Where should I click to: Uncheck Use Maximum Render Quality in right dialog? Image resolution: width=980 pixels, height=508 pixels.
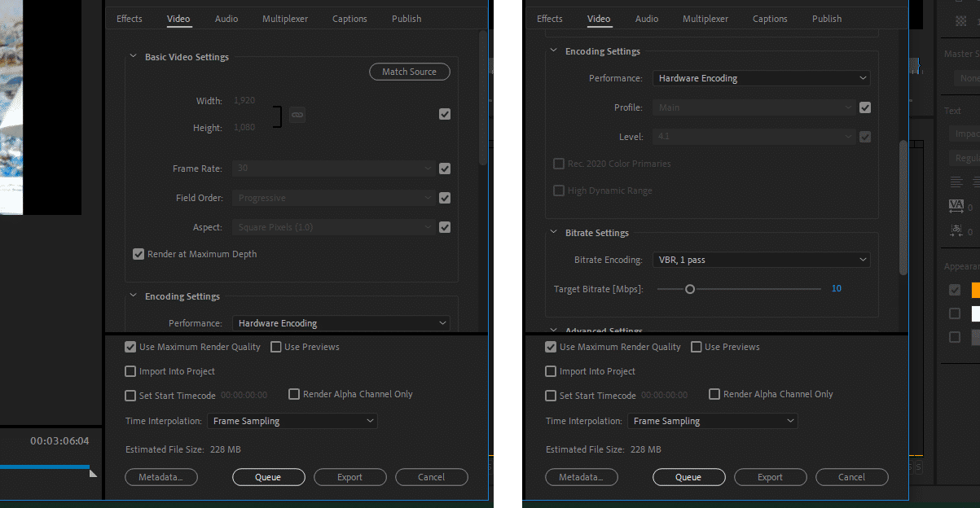[551, 347]
